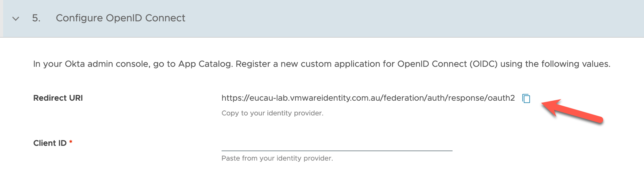
Task: Click "App Catalog" in the instructions
Action: 205,64
